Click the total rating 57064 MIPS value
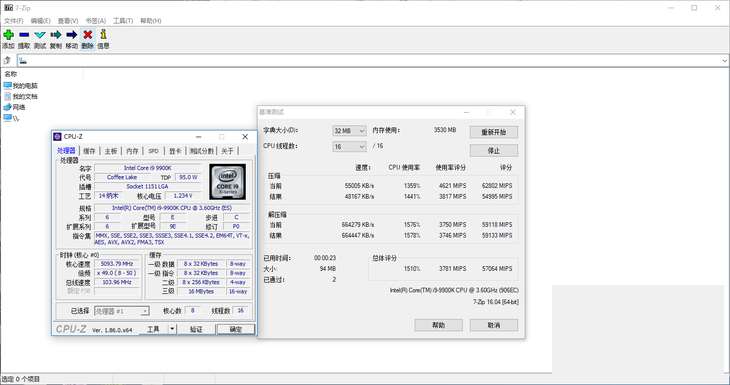This screenshot has height=385, width=730. (497, 269)
